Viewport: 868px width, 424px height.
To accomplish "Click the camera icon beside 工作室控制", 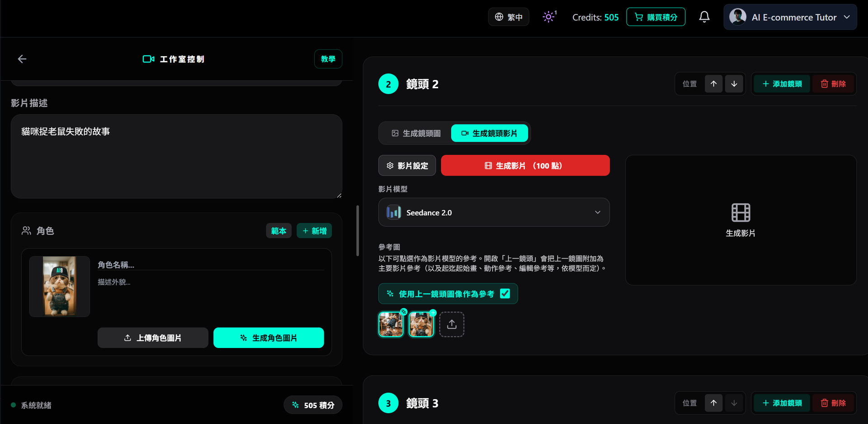I will tap(148, 59).
